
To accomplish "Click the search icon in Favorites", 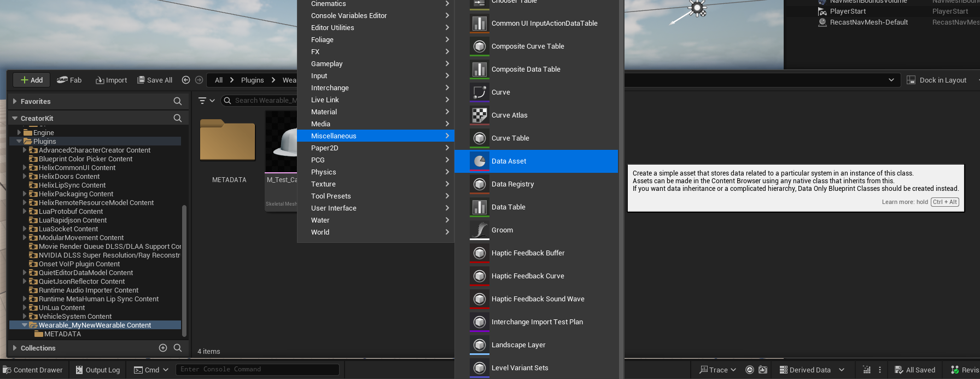I will 178,101.
